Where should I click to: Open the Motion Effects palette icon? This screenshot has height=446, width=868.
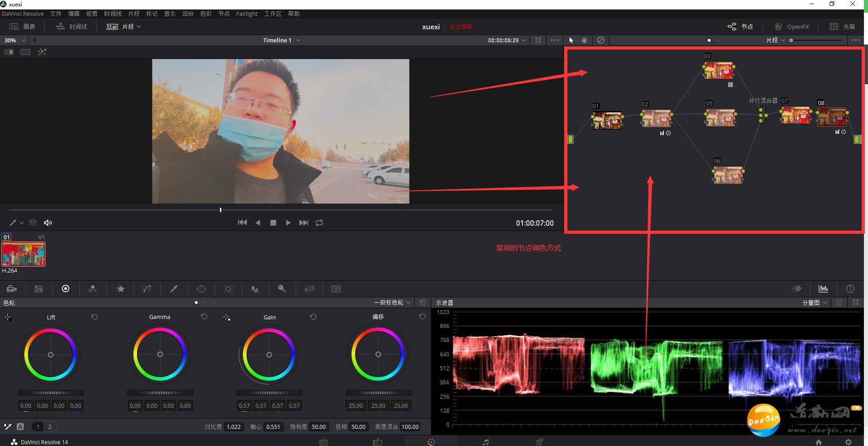[120, 289]
